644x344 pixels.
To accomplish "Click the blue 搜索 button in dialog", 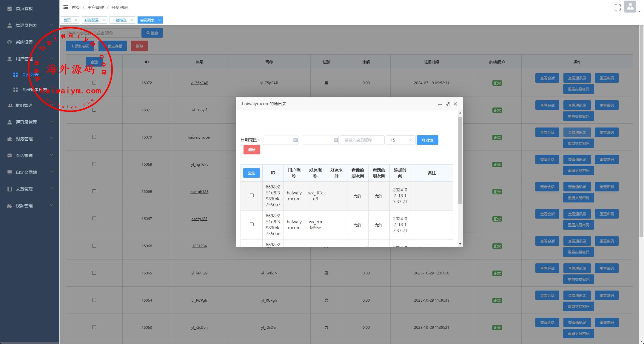I will click(427, 140).
